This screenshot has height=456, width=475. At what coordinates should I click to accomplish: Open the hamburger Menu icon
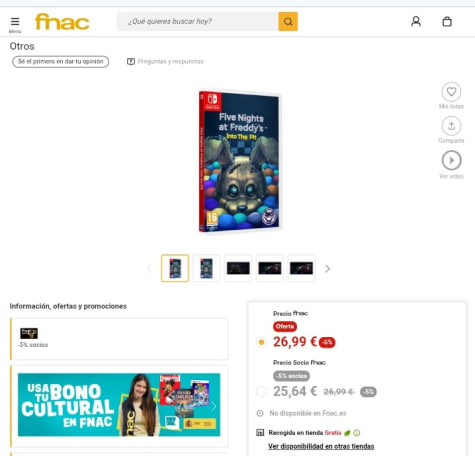click(15, 22)
